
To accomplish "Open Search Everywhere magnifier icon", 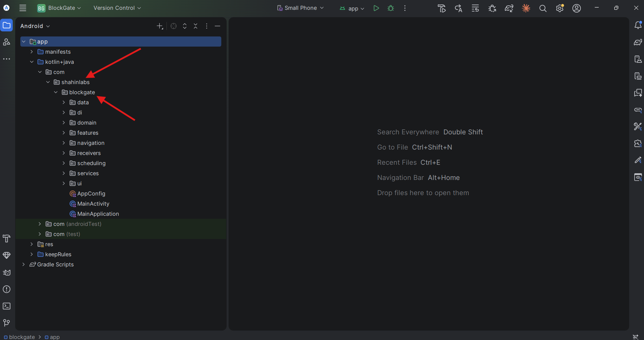I will (543, 8).
